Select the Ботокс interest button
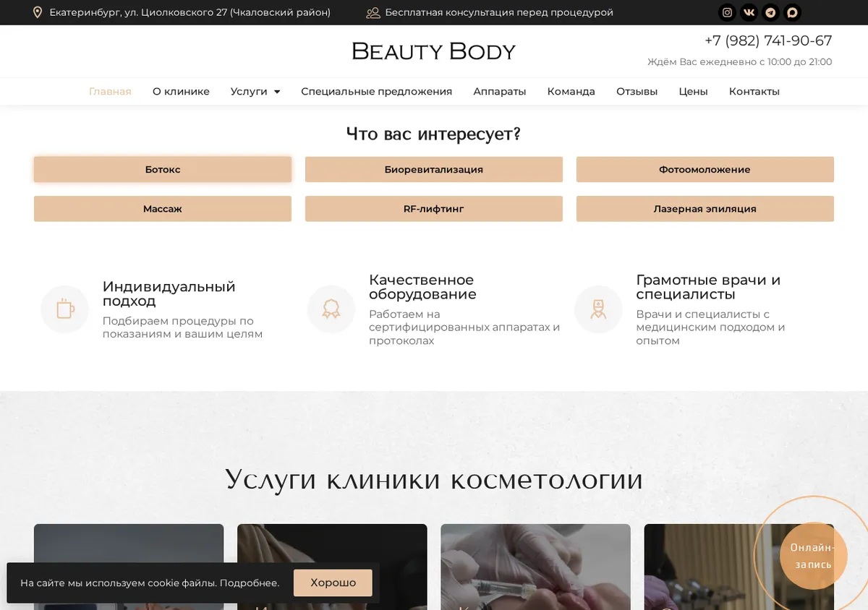The width and height of the screenshot is (868, 610). (x=163, y=170)
